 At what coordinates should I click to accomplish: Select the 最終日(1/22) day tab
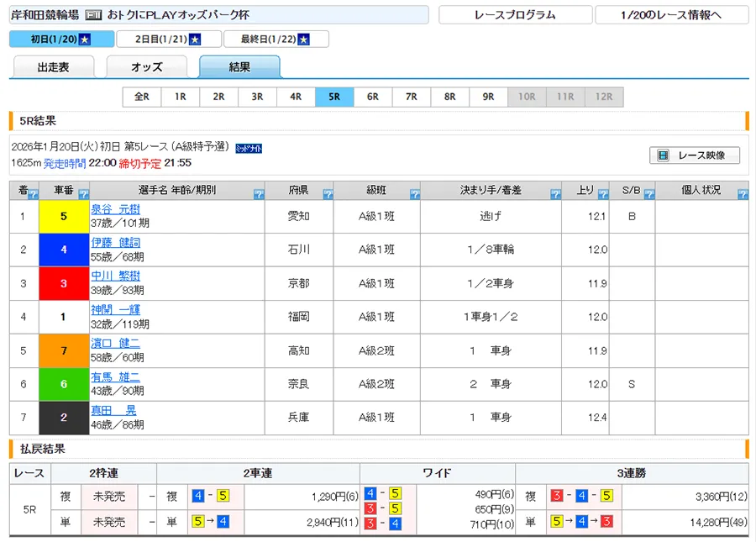(x=275, y=39)
